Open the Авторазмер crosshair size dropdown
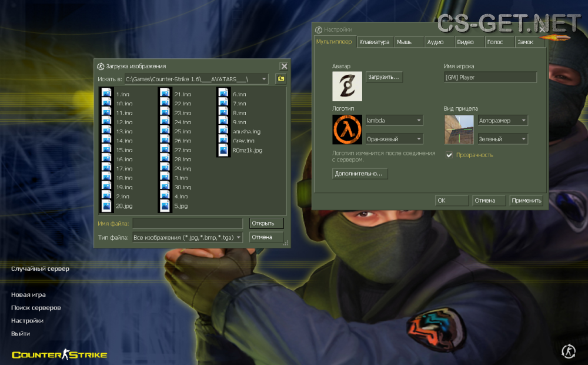Image resolution: width=588 pixels, height=365 pixels. 523,121
